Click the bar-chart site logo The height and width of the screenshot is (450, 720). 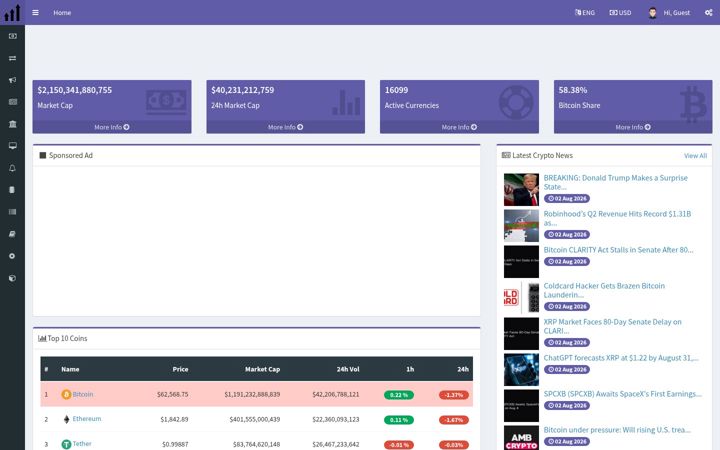(x=12, y=12)
